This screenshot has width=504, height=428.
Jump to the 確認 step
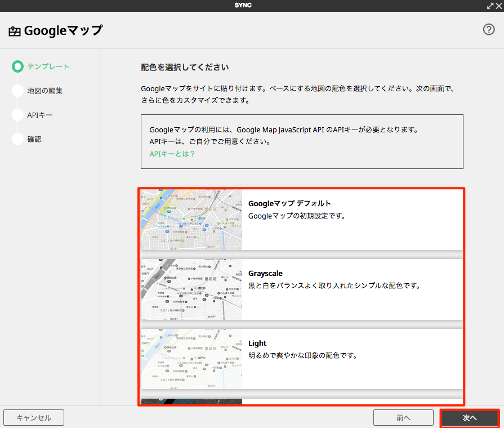[34, 139]
